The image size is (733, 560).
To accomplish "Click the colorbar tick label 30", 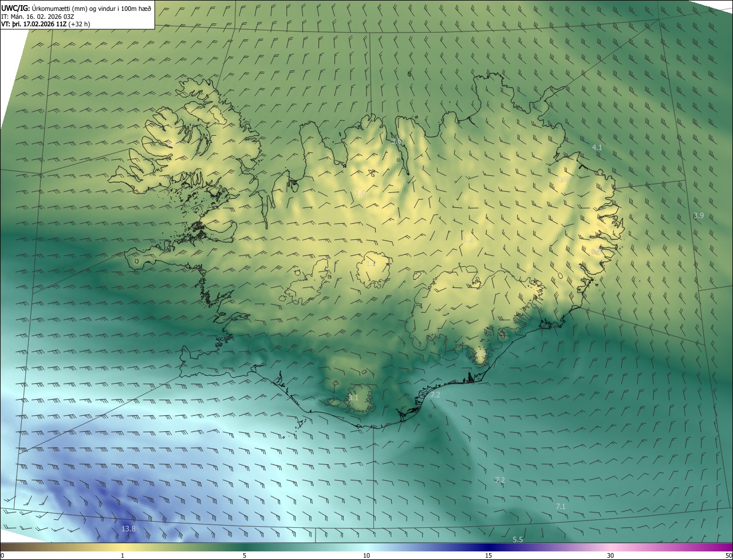I will click(610, 556).
